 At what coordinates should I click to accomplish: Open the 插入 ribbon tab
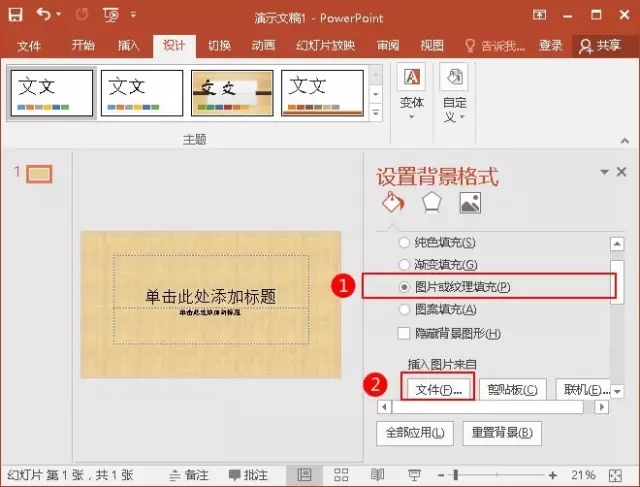(x=128, y=45)
